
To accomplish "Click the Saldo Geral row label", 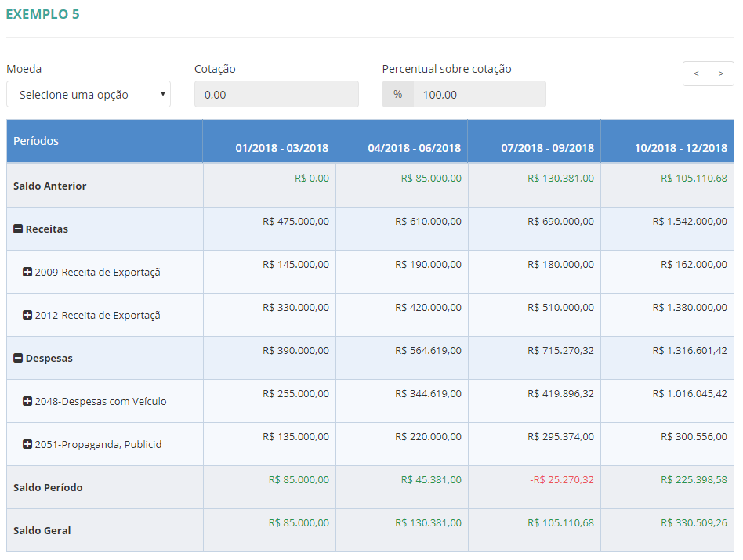I will pos(42,531).
